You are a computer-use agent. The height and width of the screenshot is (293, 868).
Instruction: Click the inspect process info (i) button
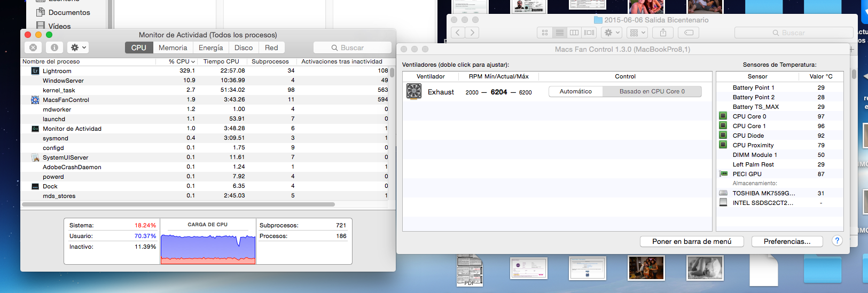click(x=54, y=47)
